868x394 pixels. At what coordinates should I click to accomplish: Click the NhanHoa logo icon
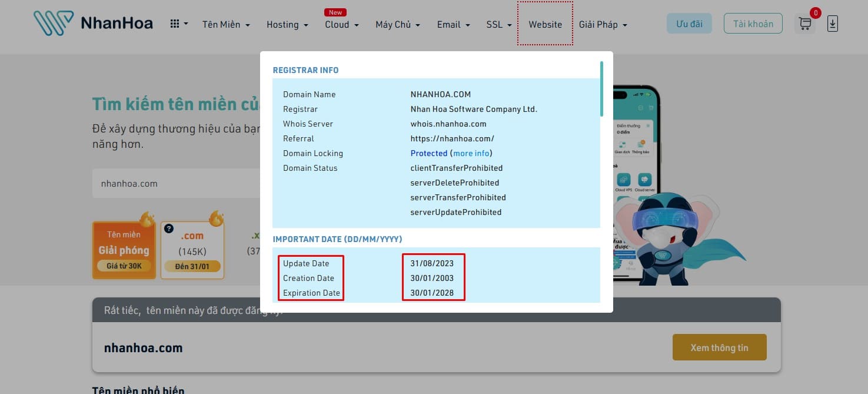[x=54, y=24]
